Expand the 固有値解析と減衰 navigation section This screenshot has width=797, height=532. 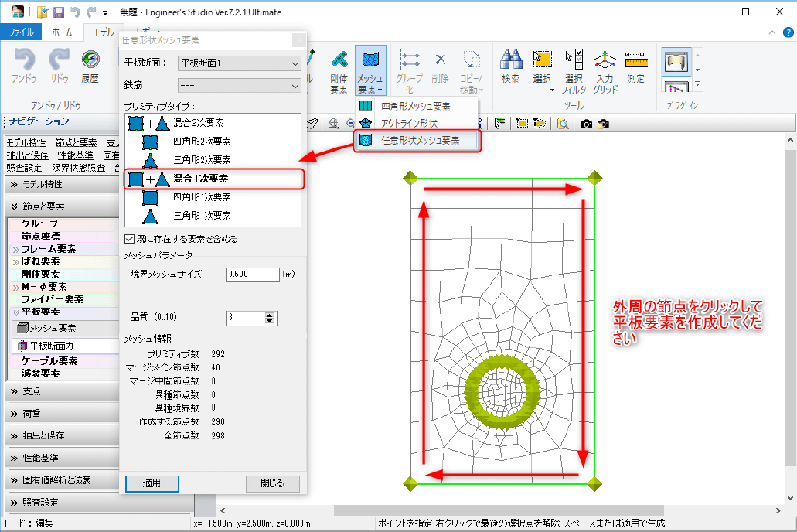coord(63,480)
